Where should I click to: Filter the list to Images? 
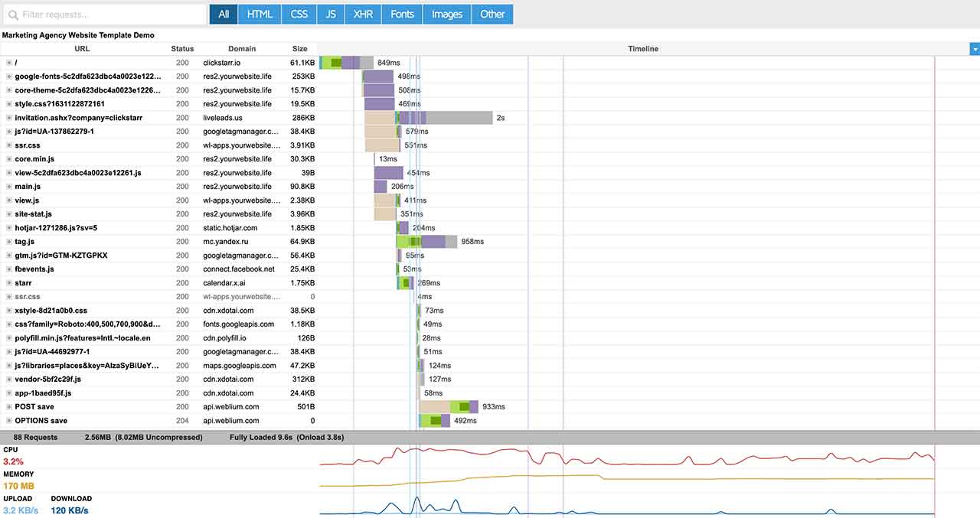447,15
